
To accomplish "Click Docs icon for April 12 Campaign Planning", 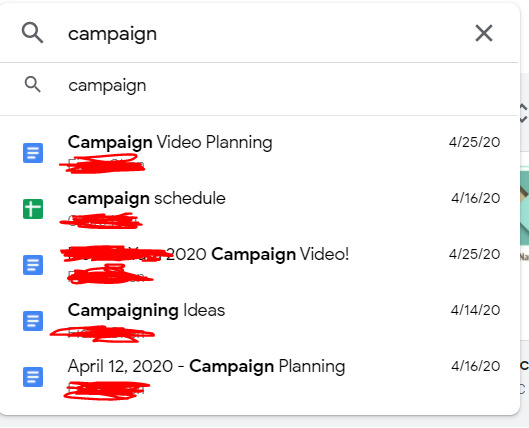I will pyautogui.click(x=33, y=377).
